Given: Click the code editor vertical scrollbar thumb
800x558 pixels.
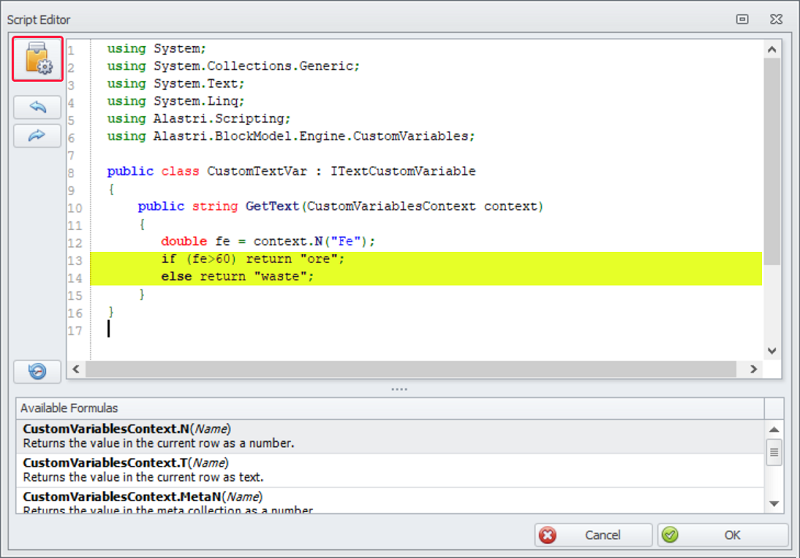Looking at the screenshot, I should point(772,161).
